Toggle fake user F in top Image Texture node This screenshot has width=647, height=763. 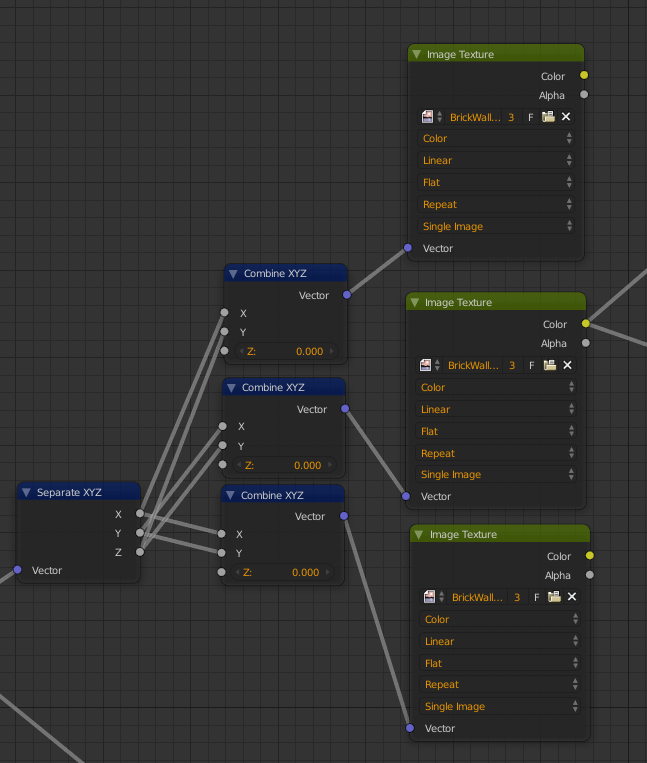pos(530,117)
